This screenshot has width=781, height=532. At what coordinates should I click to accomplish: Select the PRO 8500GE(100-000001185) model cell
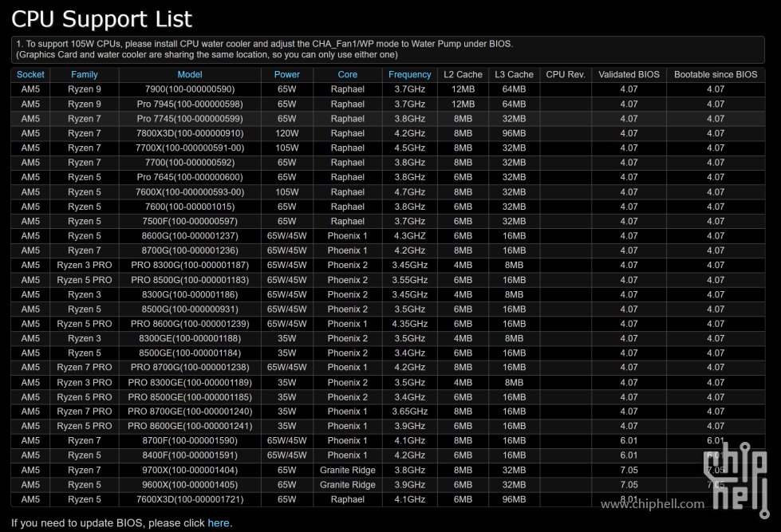pyautogui.click(x=190, y=397)
